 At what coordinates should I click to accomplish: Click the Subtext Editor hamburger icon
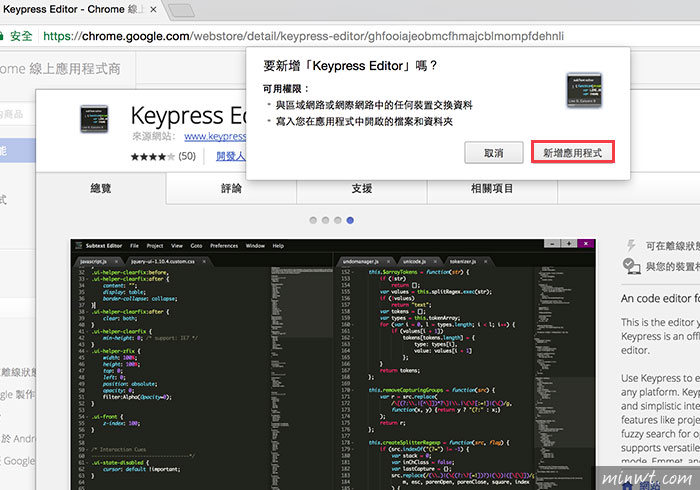tap(79, 245)
